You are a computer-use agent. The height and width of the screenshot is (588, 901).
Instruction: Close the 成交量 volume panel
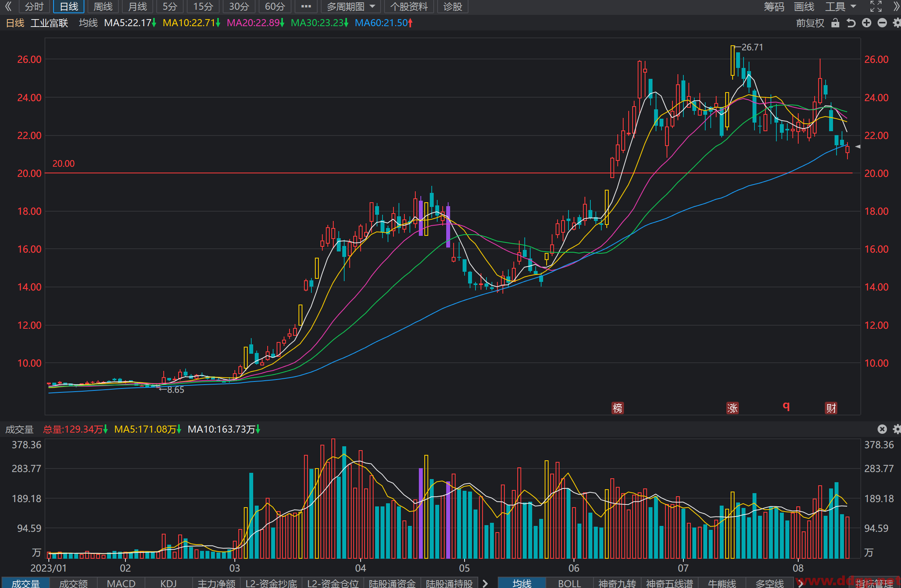click(x=882, y=429)
